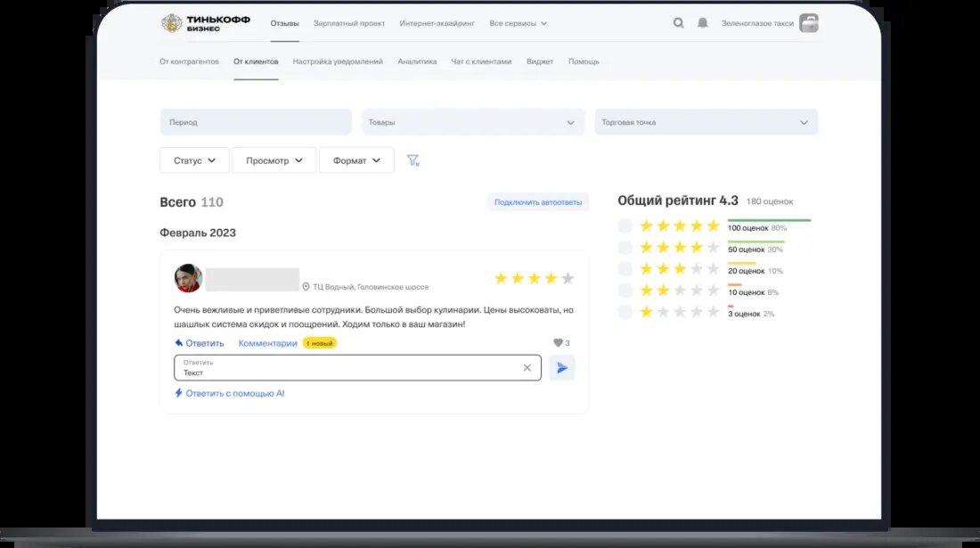980x548 pixels.
Task: Click the 1 новый badge
Action: click(x=319, y=343)
